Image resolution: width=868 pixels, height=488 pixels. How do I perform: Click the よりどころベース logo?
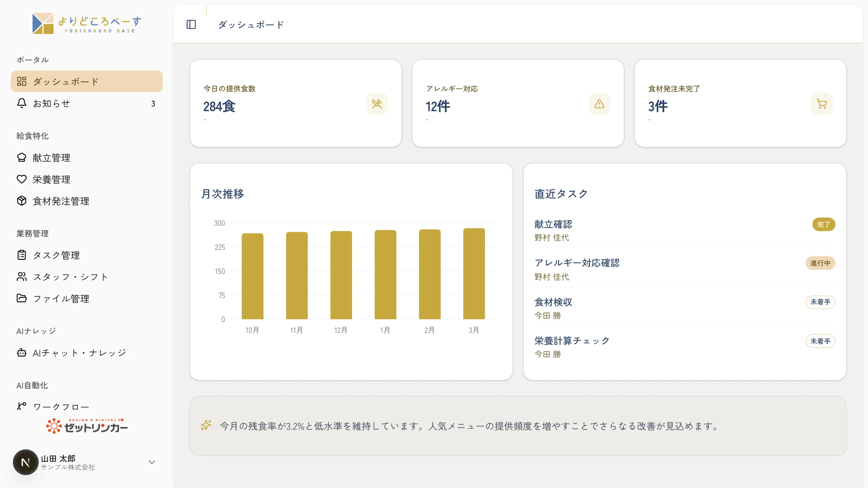pyautogui.click(x=87, y=23)
